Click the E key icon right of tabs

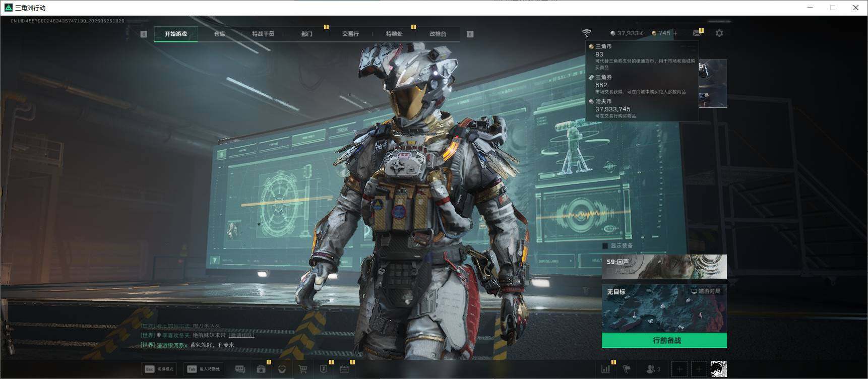coord(470,34)
